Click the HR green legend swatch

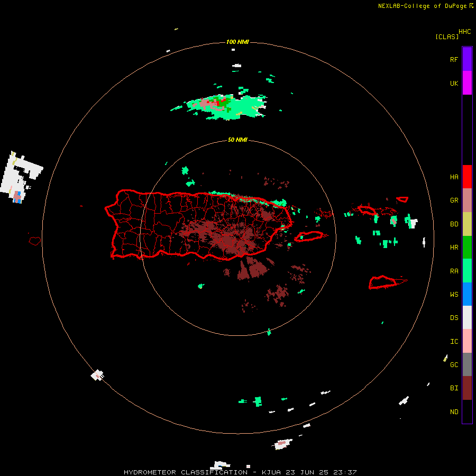pos(467,247)
